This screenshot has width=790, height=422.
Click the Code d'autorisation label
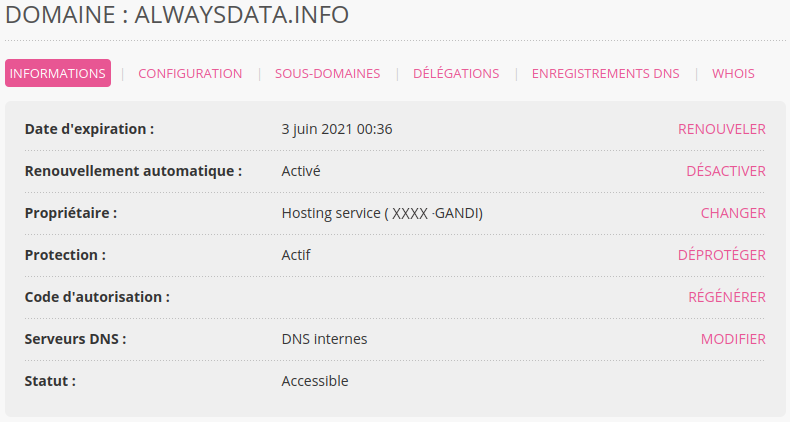[x=97, y=297]
